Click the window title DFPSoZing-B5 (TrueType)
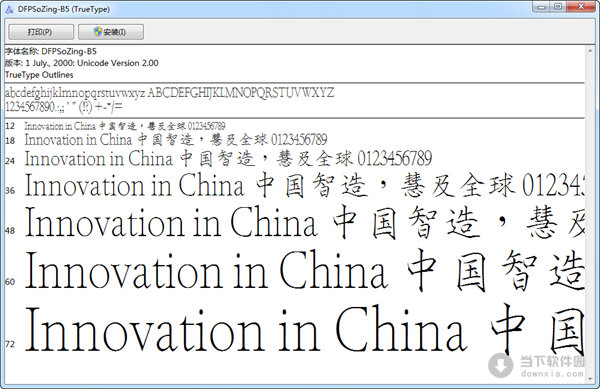This screenshot has height=389, width=600. click(64, 9)
